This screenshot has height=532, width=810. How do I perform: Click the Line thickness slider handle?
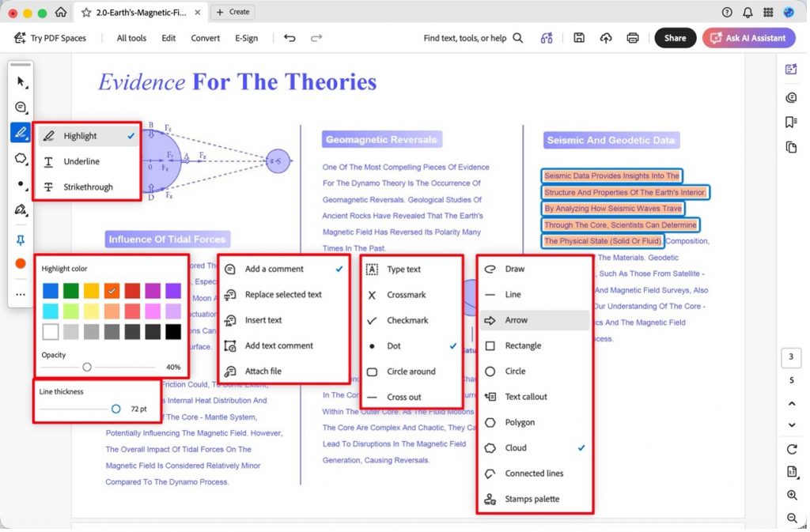coord(115,409)
